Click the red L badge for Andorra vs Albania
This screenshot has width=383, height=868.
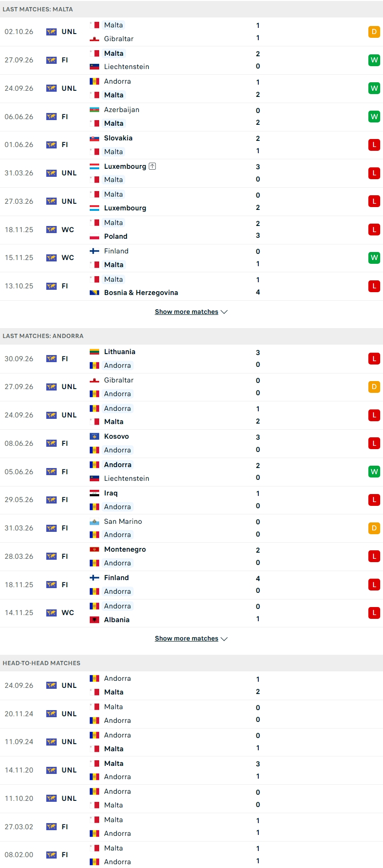[x=374, y=613]
